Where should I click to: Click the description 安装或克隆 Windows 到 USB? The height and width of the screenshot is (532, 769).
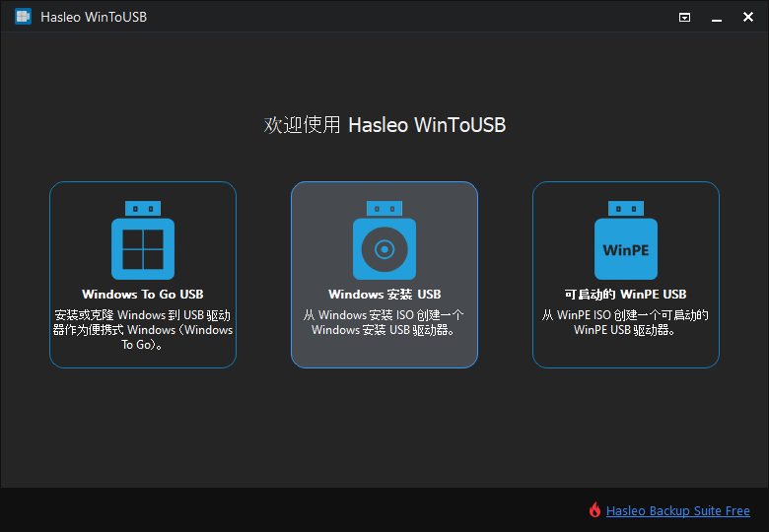point(143,329)
